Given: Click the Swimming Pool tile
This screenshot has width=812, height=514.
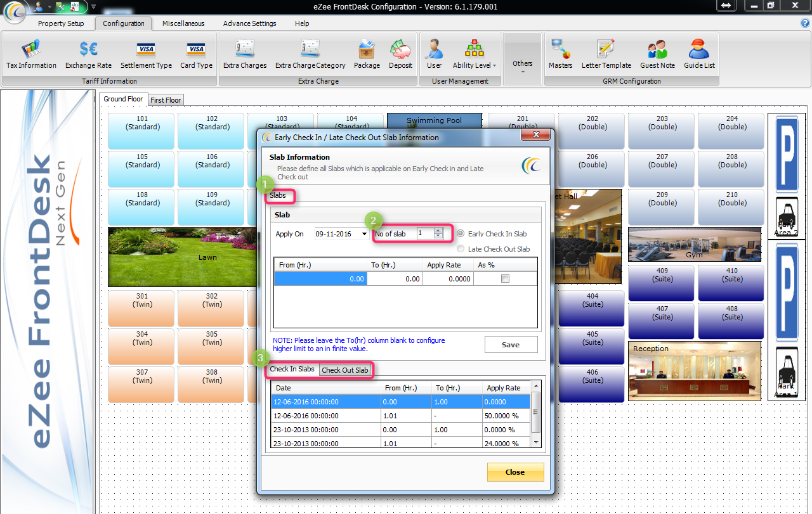Looking at the screenshot, I should click(x=435, y=120).
